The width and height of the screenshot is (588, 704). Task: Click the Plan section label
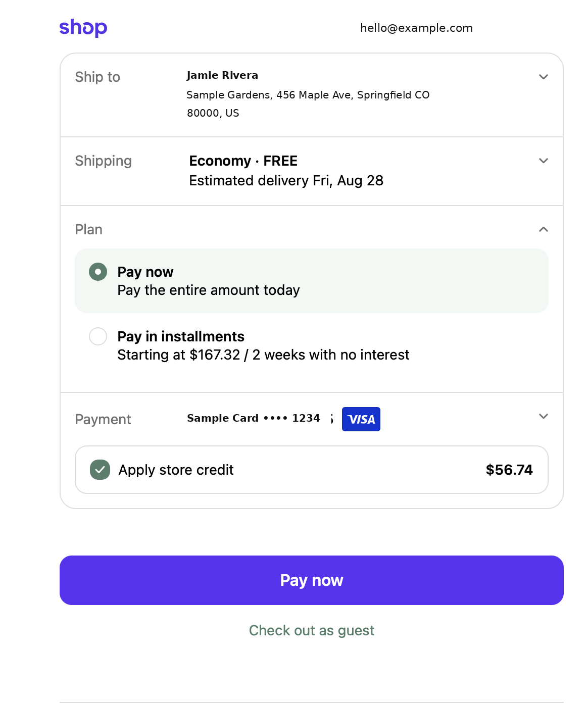[89, 229]
